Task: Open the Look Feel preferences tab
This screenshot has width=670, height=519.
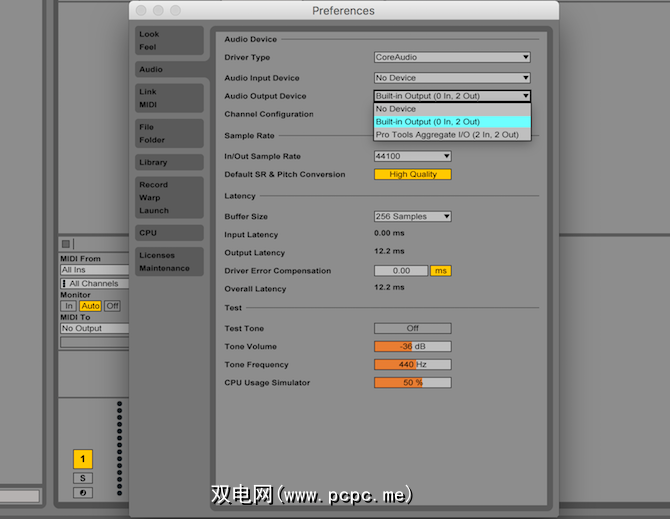Action: click(x=169, y=41)
